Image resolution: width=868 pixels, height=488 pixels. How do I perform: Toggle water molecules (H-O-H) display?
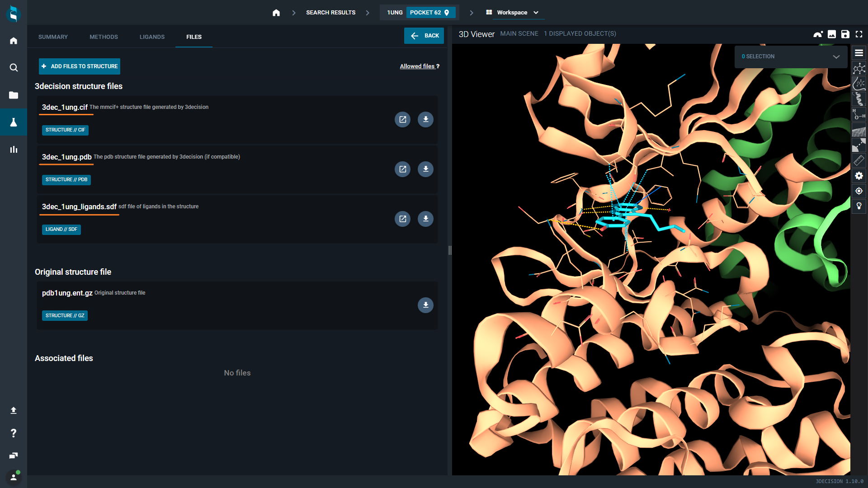tap(859, 114)
